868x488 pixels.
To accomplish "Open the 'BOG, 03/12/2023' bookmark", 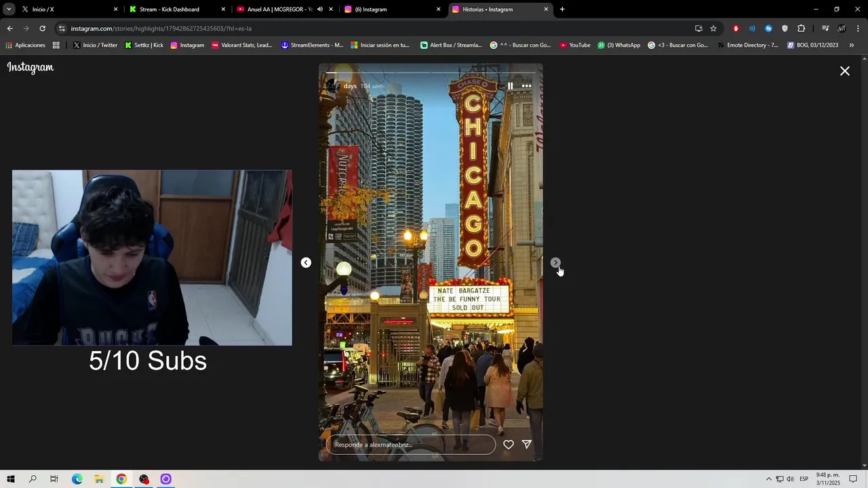I will (x=812, y=45).
